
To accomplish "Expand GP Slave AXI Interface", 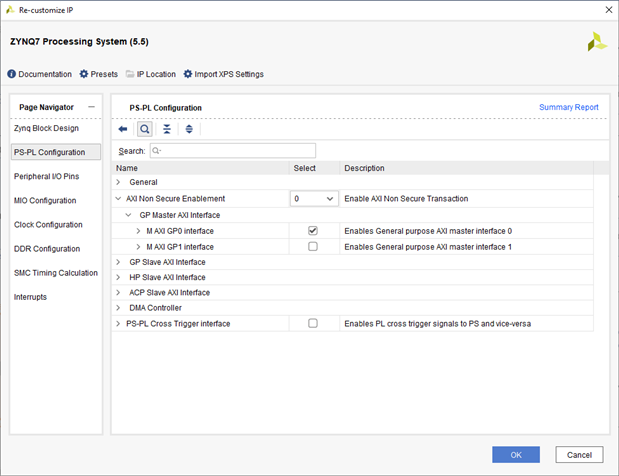I will pyautogui.click(x=118, y=262).
